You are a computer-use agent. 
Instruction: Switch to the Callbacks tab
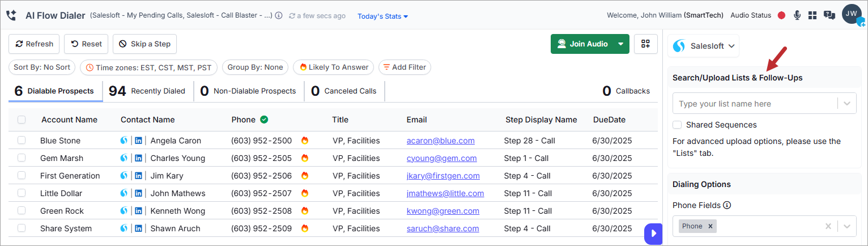(x=626, y=91)
